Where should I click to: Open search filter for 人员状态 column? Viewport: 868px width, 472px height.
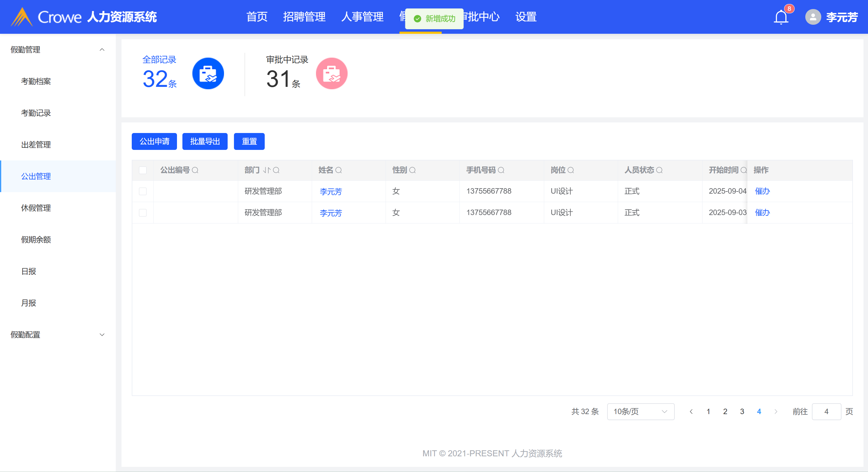659,170
